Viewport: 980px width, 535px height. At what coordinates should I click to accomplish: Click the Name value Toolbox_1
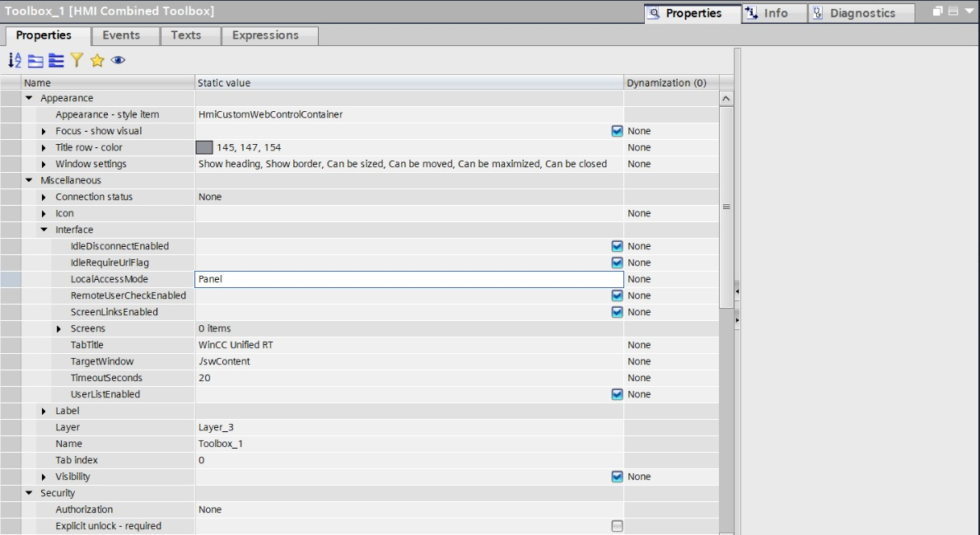[221, 444]
